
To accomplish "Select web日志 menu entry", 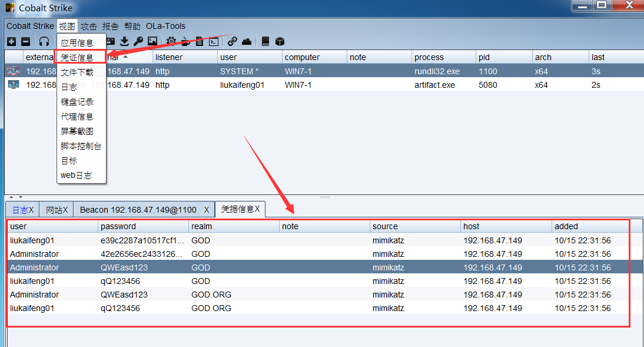I will pyautogui.click(x=81, y=175).
